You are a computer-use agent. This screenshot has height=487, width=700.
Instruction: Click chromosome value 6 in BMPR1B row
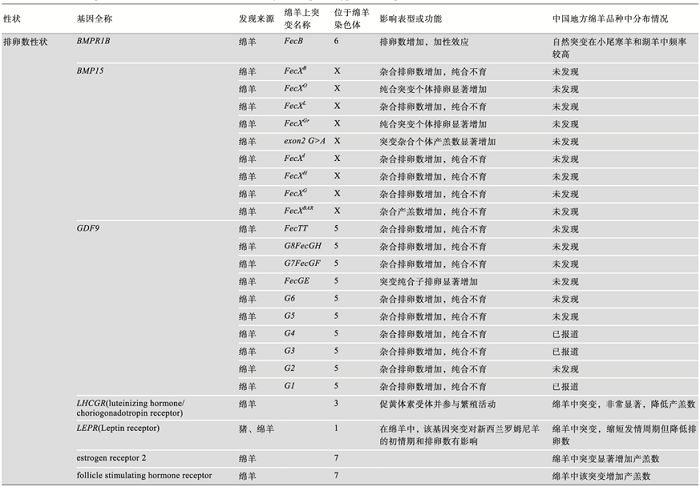point(336,41)
